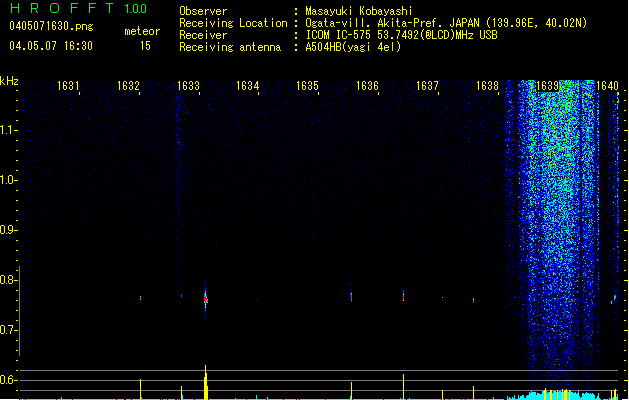Click the 0.7 kHz axis label
The height and width of the screenshot is (400, 629).
(x=8, y=330)
